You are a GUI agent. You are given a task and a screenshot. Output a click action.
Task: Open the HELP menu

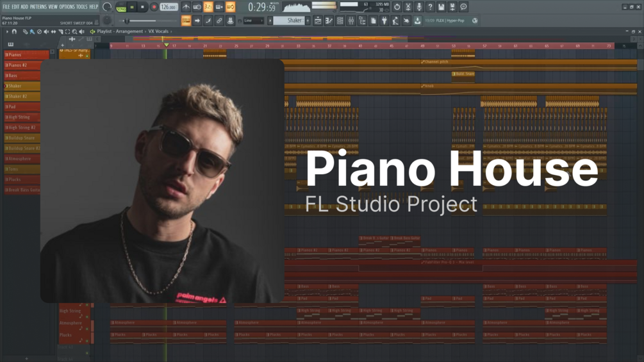coord(94,7)
